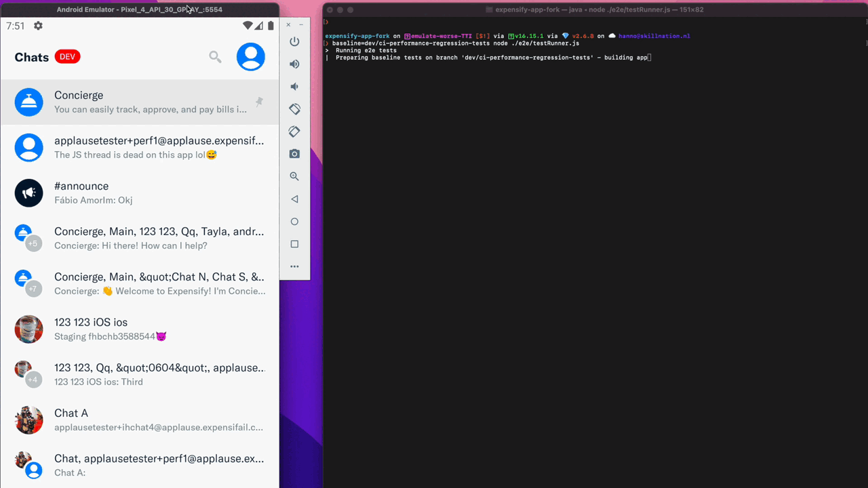Open chat with '&quot;Chat N, Chat S' title
Viewport: 868px width, 488px height.
140,284
